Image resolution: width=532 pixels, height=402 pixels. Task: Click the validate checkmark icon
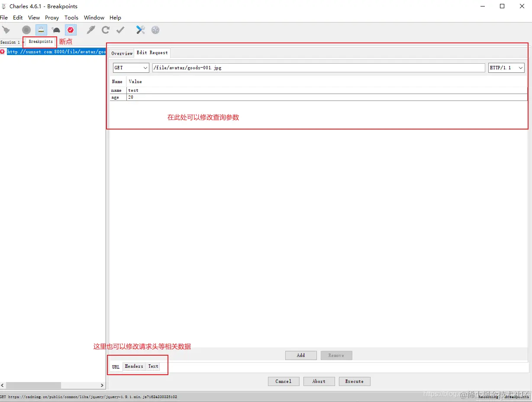point(120,30)
